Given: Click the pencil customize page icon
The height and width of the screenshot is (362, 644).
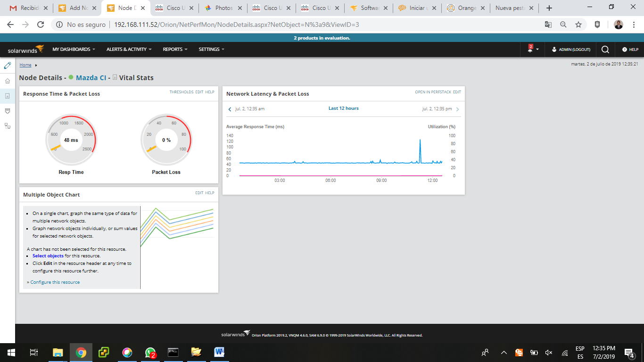Looking at the screenshot, I should click(x=7, y=66).
